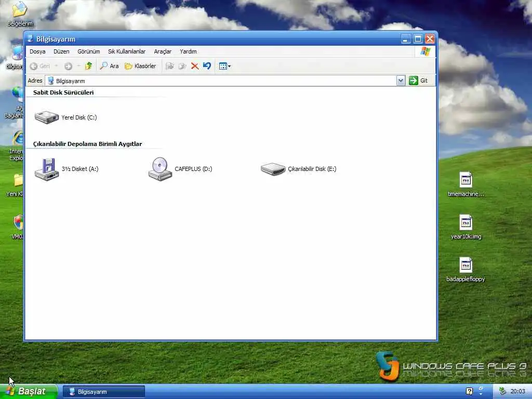Click the safely remove hardware tray icon

pyautogui.click(x=502, y=391)
